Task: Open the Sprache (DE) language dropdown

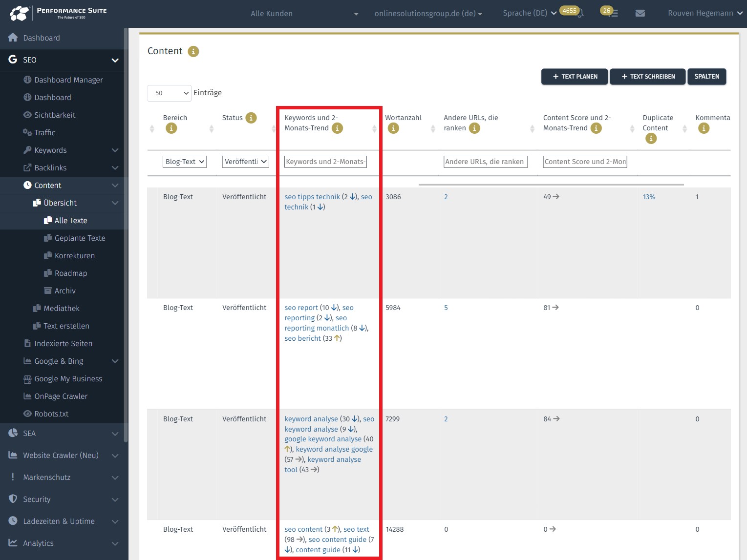Action: [530, 13]
